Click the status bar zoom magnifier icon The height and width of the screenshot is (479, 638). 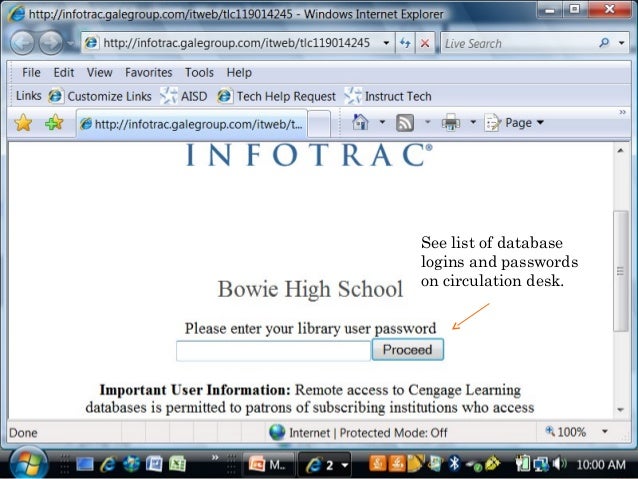point(550,431)
